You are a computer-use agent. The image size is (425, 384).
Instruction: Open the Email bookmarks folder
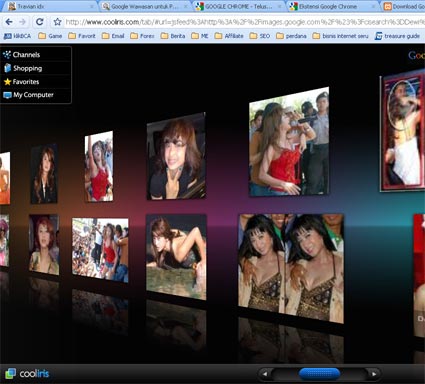pos(113,36)
